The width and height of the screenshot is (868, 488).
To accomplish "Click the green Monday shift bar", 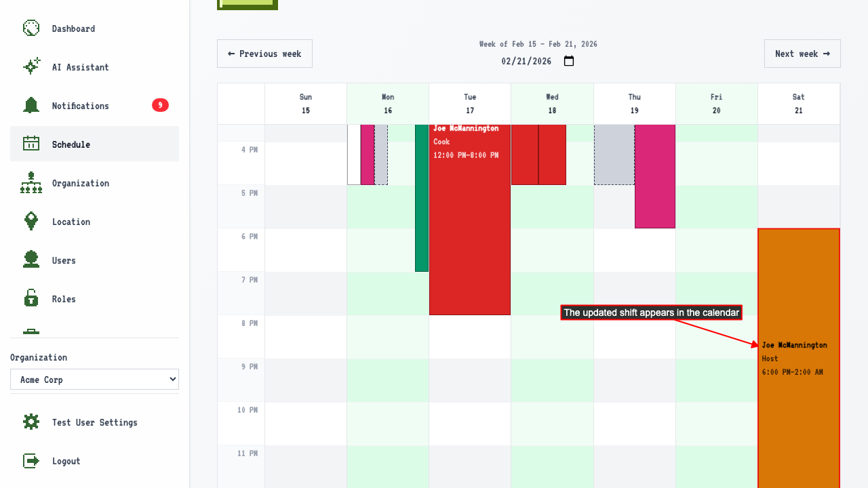I will [x=422, y=198].
